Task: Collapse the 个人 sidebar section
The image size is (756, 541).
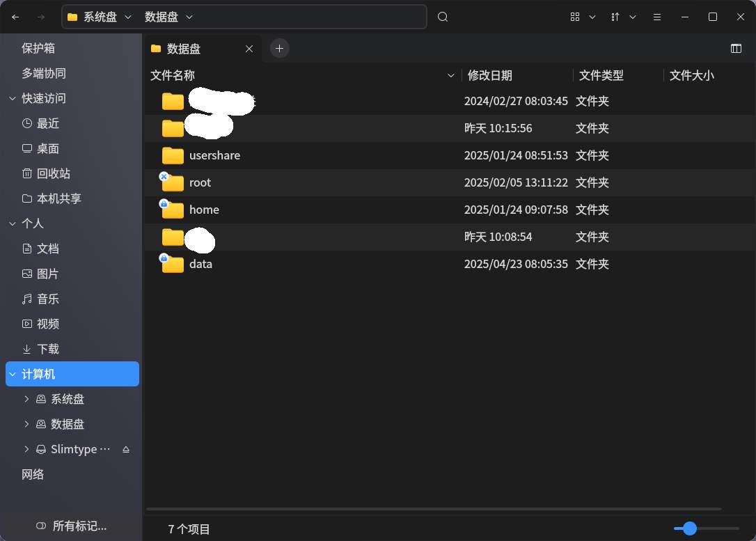Action: tap(13, 224)
